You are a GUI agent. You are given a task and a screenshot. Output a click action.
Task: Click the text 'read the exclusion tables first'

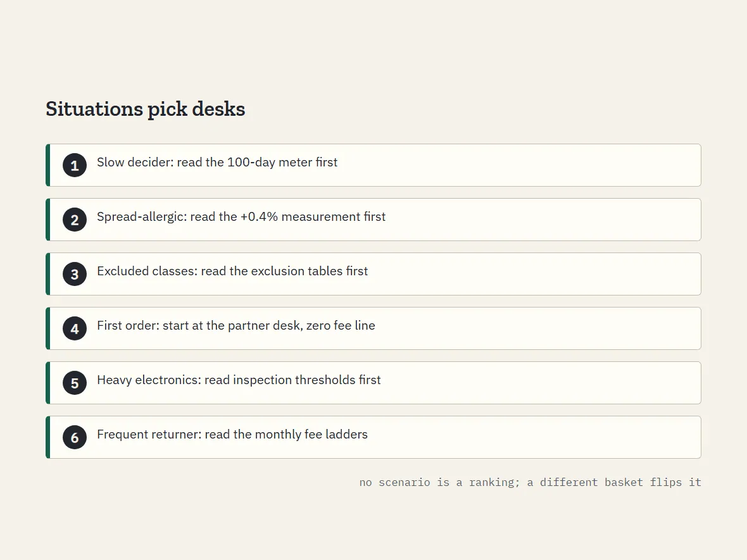pos(284,271)
